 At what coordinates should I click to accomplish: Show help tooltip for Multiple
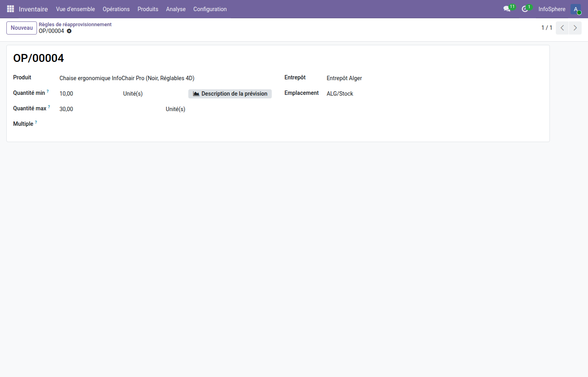tap(36, 122)
